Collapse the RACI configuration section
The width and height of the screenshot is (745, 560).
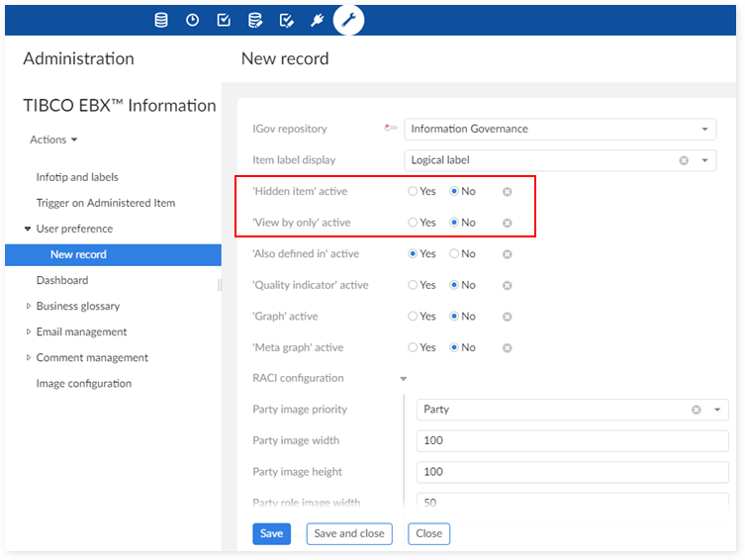point(403,379)
